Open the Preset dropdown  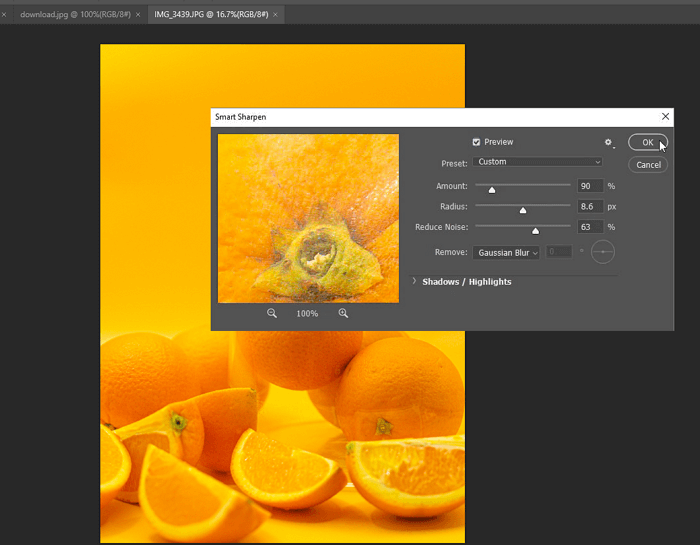[538, 162]
